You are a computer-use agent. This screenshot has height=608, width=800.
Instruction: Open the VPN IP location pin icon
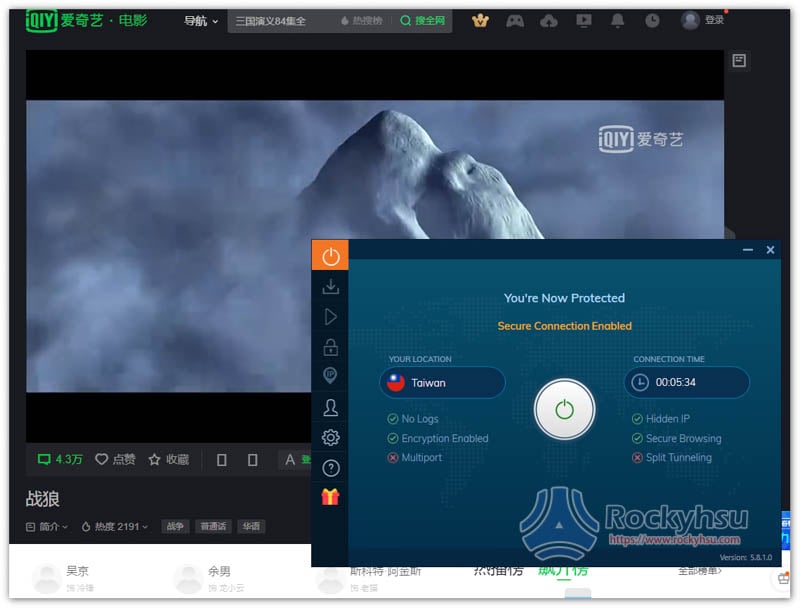[x=330, y=376]
